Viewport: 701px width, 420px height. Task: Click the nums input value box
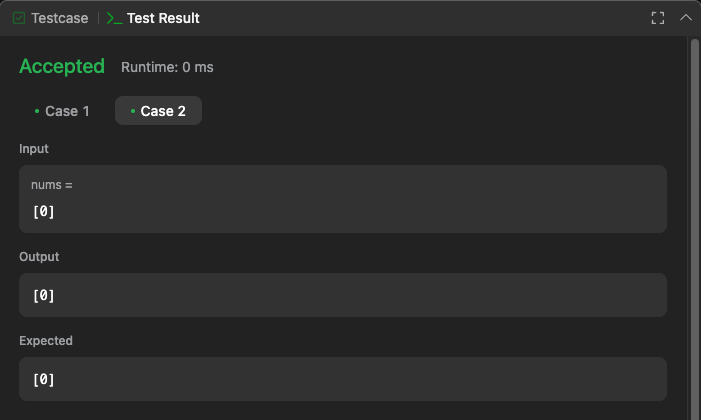pos(343,199)
